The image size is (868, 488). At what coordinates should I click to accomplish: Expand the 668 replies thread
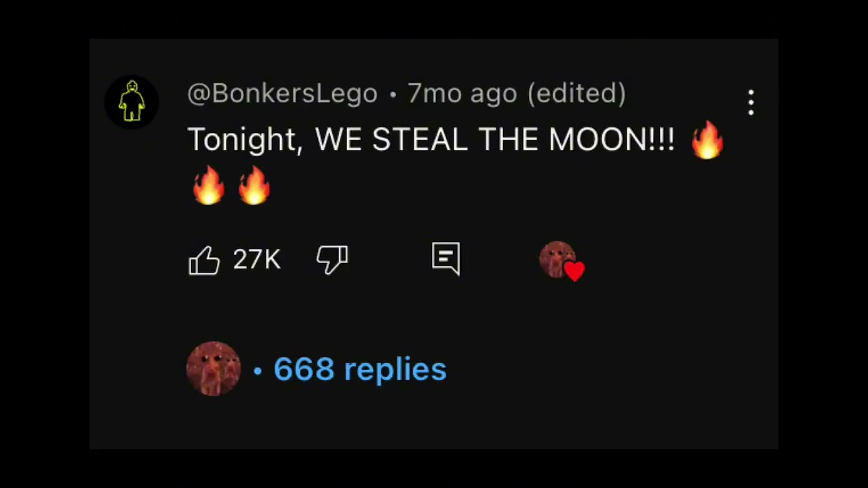coord(360,369)
